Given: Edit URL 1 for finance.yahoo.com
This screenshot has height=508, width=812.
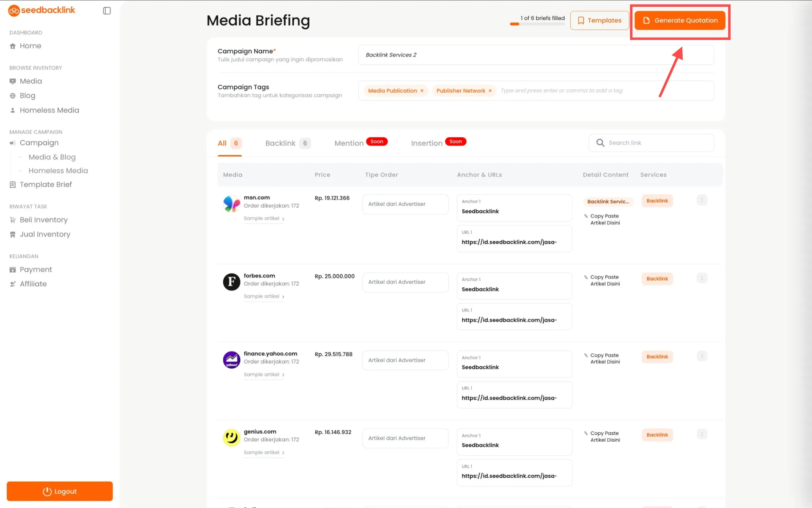Looking at the screenshot, I should [514, 395].
